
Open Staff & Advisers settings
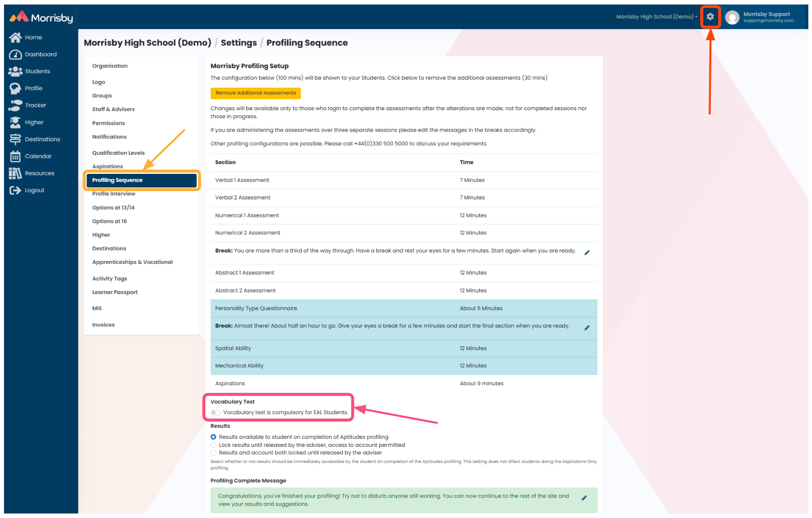113,109
